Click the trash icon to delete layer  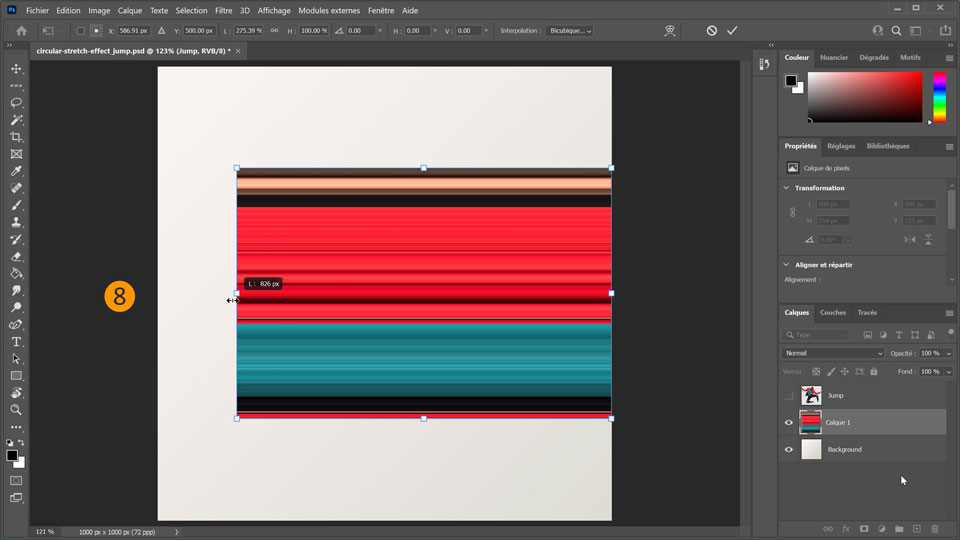click(935, 528)
